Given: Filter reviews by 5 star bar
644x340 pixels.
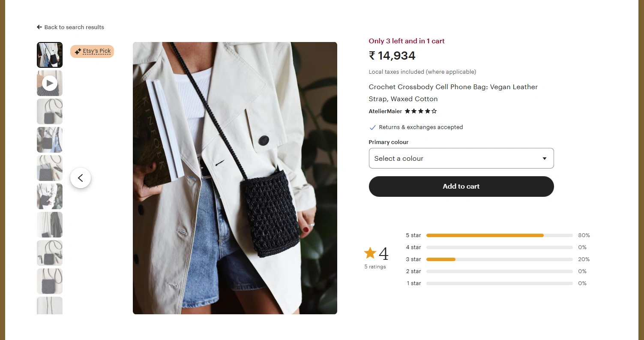Looking at the screenshot, I should click(x=499, y=235).
